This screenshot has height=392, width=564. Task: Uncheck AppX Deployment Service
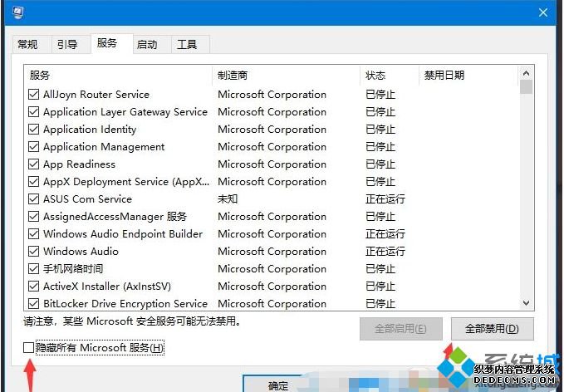click(33, 182)
